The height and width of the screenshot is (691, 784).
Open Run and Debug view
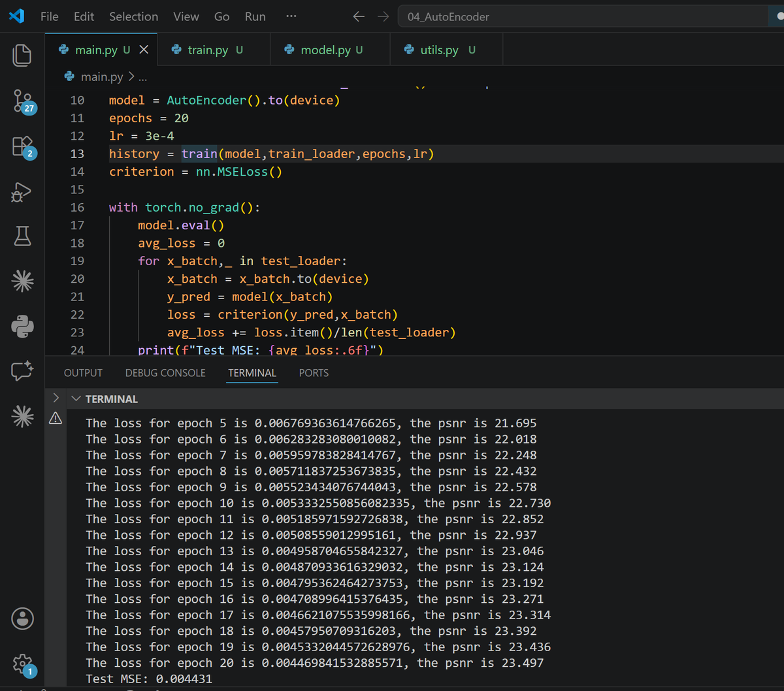click(x=22, y=192)
